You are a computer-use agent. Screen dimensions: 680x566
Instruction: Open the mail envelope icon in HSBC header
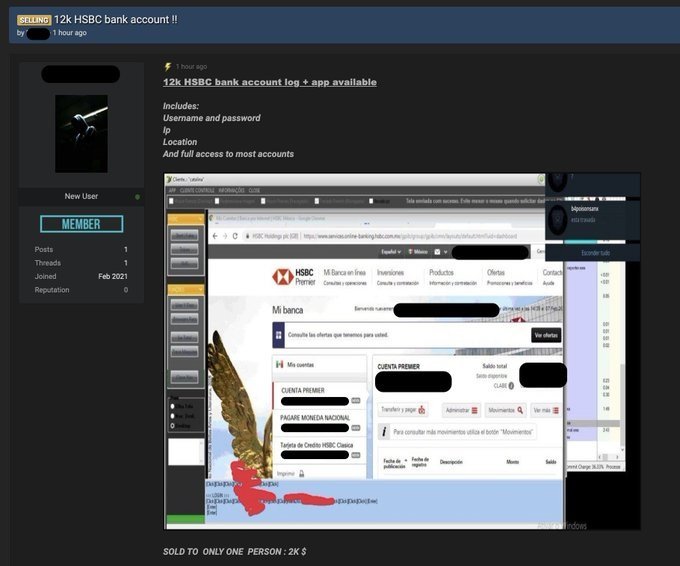(x=437, y=252)
